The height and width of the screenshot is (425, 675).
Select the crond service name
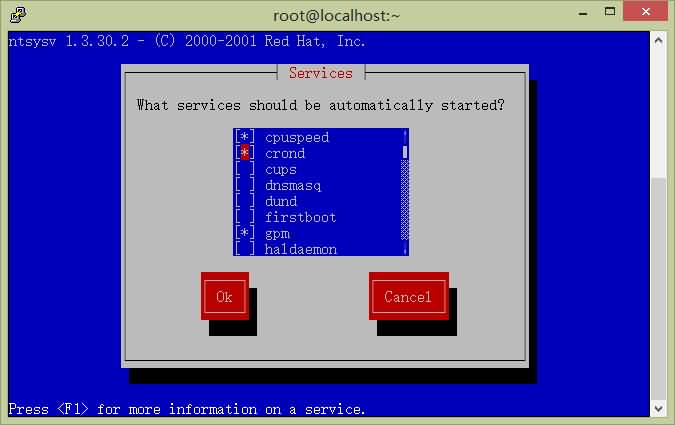[x=285, y=153]
